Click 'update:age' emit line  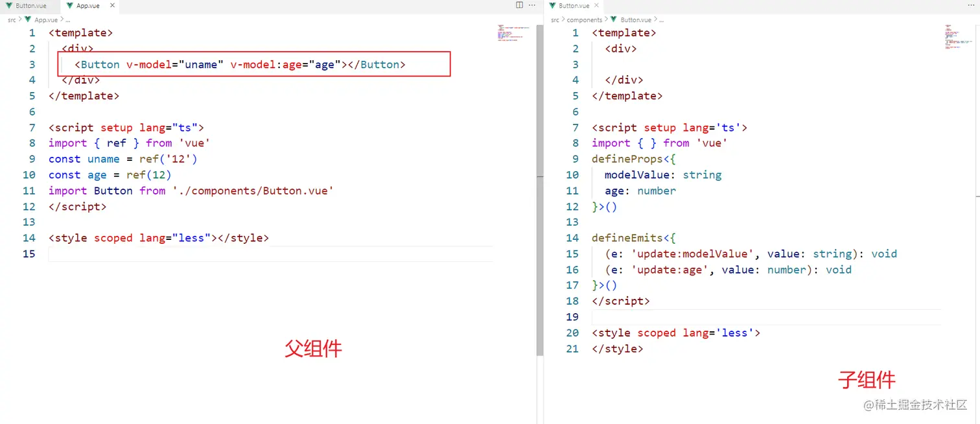tap(728, 270)
